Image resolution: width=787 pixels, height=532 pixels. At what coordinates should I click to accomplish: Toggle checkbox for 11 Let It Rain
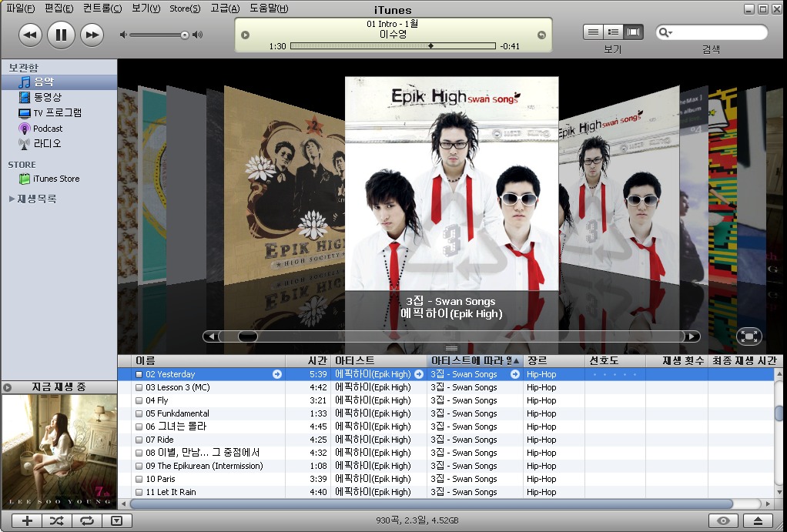click(139, 491)
